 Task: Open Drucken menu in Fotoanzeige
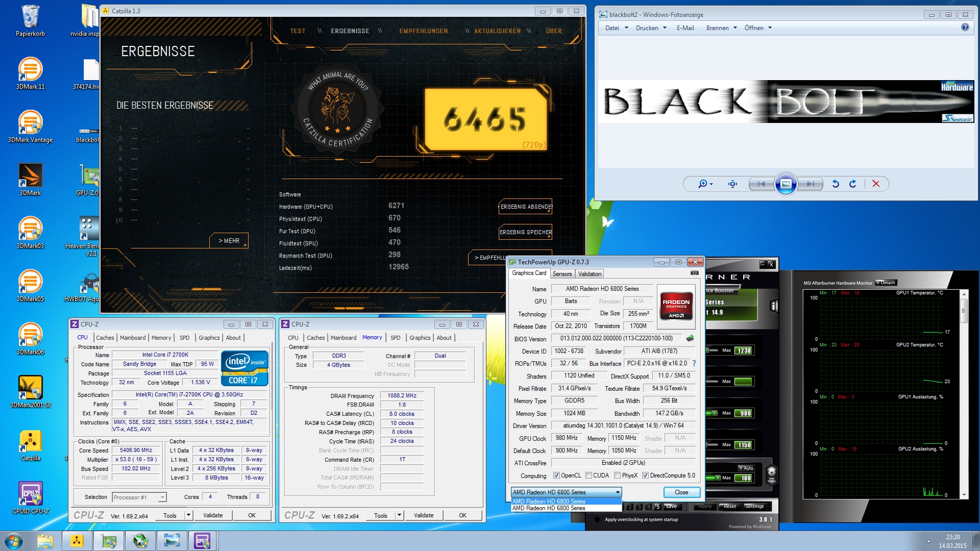click(651, 28)
